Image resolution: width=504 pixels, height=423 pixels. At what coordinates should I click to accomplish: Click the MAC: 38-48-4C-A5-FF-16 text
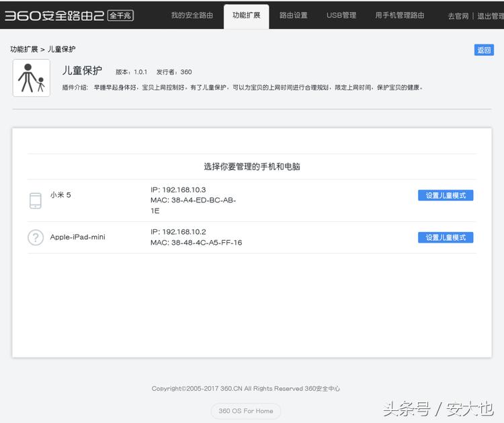[196, 243]
